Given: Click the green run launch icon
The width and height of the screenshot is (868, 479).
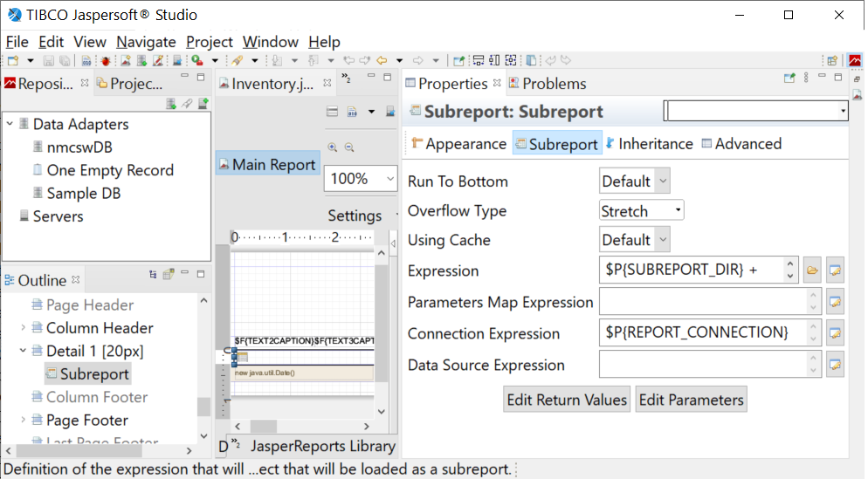Looking at the screenshot, I should (x=197, y=60).
